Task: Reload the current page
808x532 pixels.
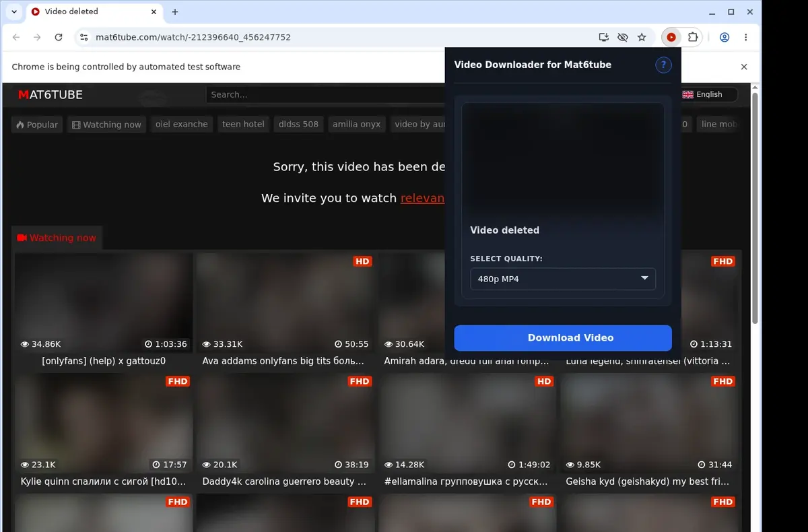Action: (59, 37)
